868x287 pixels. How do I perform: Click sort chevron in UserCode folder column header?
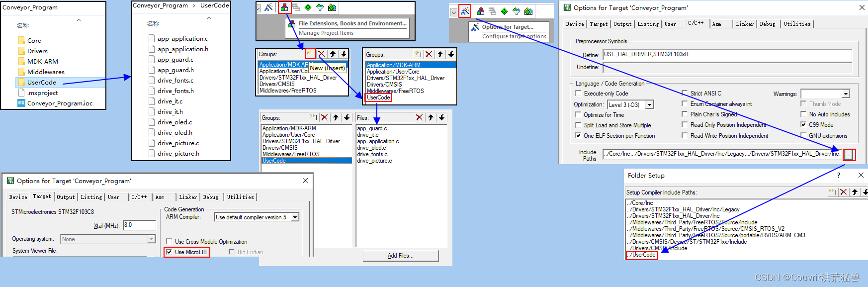click(x=209, y=18)
